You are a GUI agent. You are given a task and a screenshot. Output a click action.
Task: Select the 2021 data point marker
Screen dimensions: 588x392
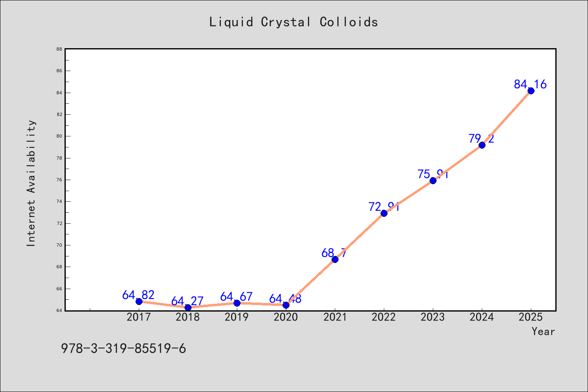(335, 259)
